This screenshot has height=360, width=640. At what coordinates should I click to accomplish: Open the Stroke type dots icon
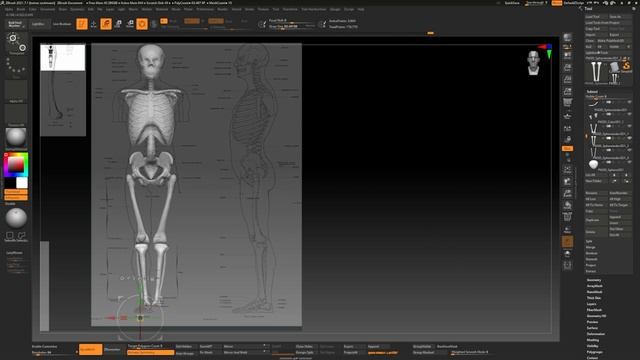(16, 66)
